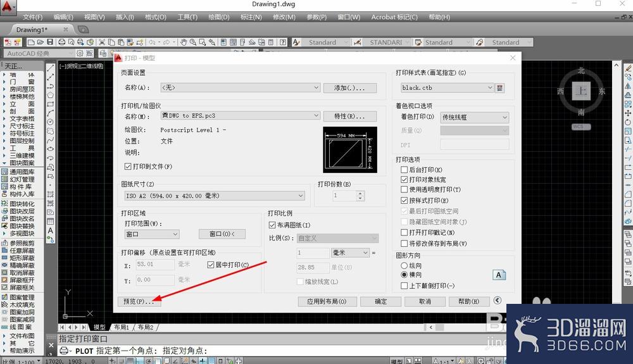Viewport: 633px width, 364px height.
Task: Select 纵向 orientation radio button
Action: coord(404,265)
